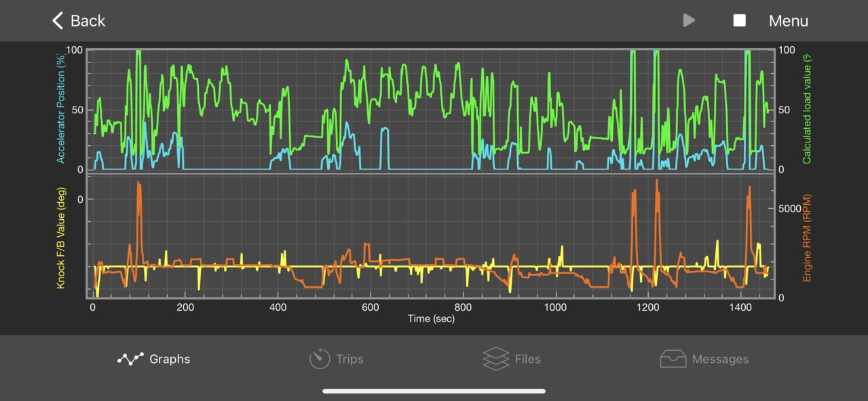Tap the Accelerator Position (%) axis label
The image size is (868, 401).
pos(60,108)
